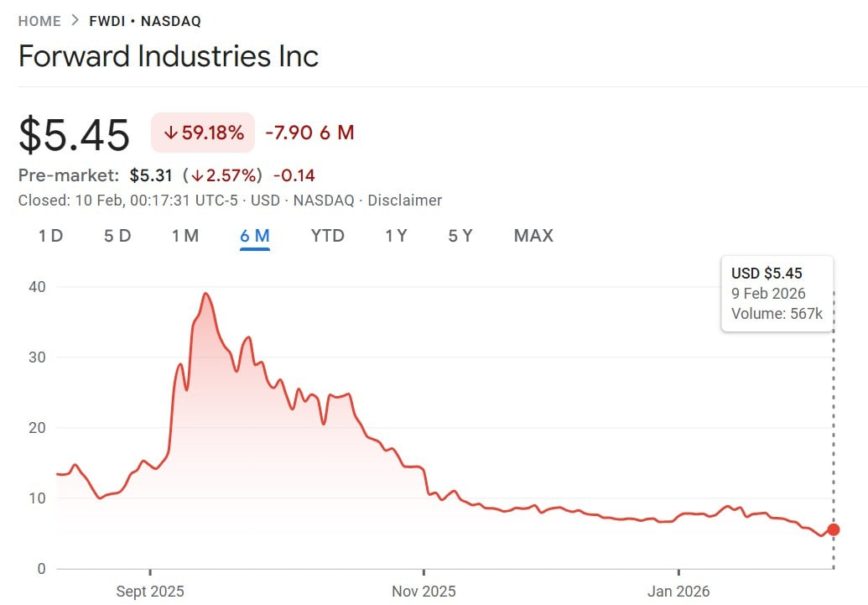Click the Forward Industries Inc title
This screenshot has width=868, height=605.
coord(169,57)
